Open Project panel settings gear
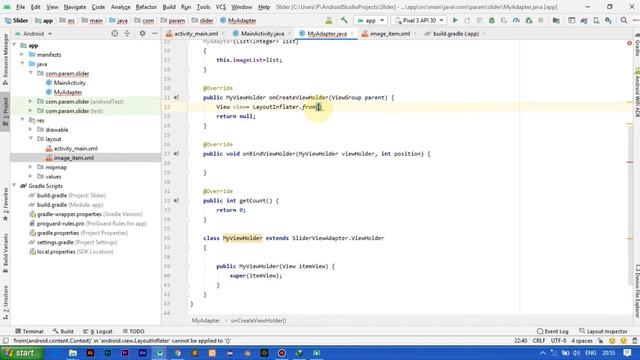This screenshot has width=640, height=360. coord(142,33)
